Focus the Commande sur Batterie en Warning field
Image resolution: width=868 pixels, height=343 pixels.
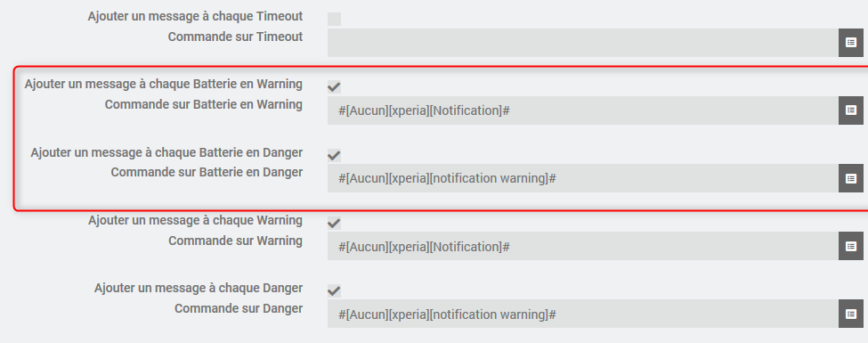point(583,110)
